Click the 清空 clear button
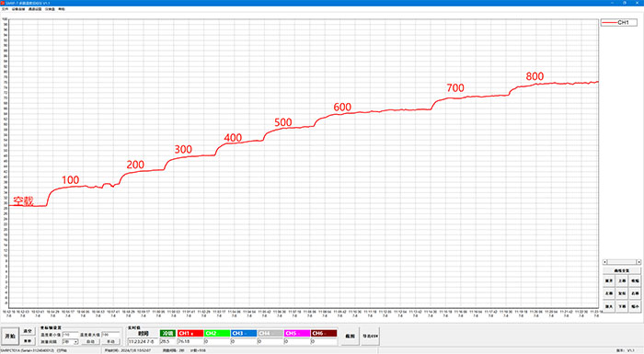This screenshot has width=644, height=354. [x=28, y=331]
